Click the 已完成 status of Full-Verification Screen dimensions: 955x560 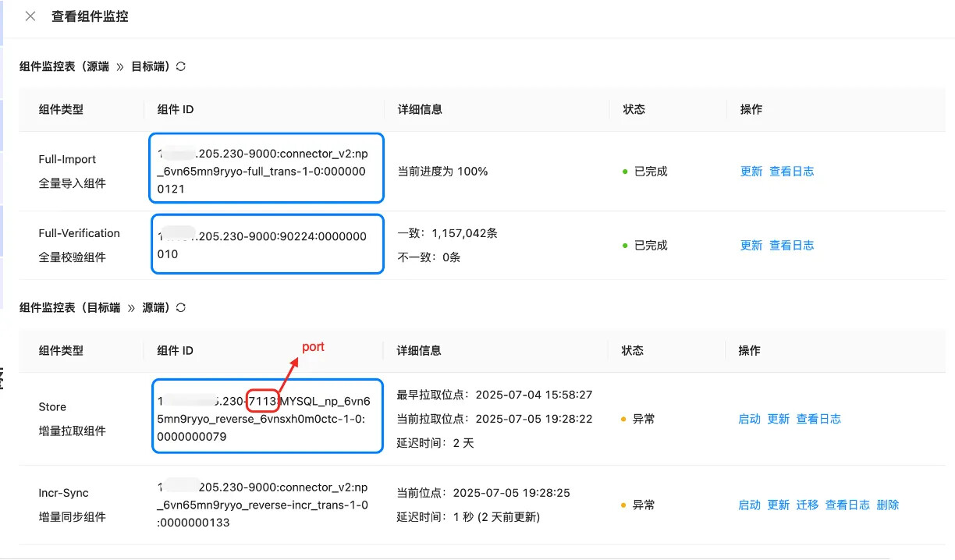pos(644,245)
